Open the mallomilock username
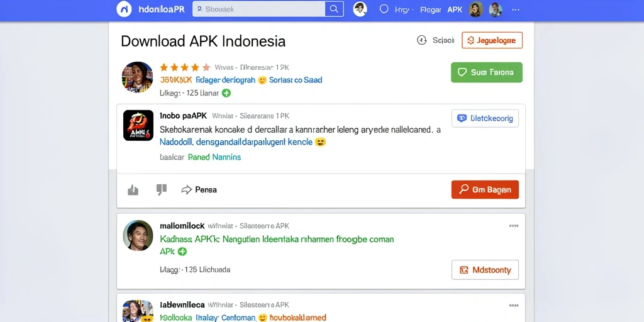Viewport: 644px width, 322px height. (x=182, y=226)
